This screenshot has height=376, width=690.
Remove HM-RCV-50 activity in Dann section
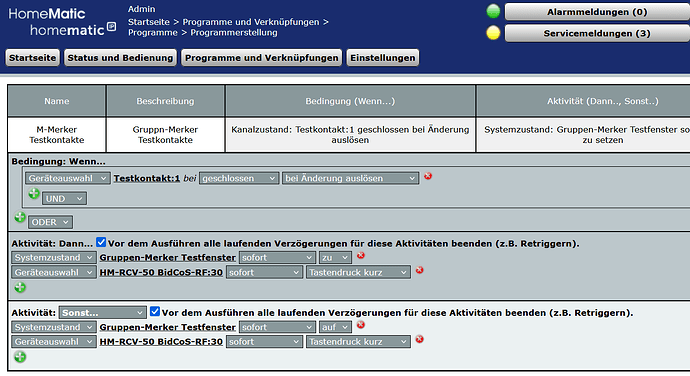(419, 270)
